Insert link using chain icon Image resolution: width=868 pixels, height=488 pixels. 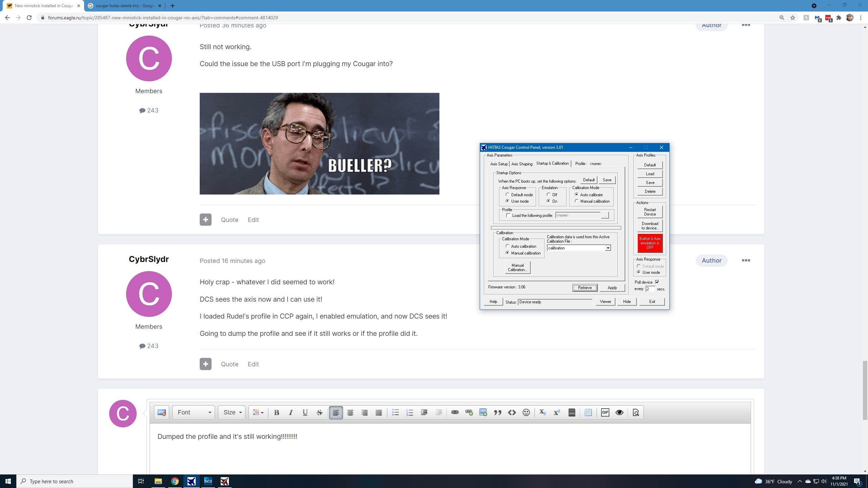pos(455,412)
